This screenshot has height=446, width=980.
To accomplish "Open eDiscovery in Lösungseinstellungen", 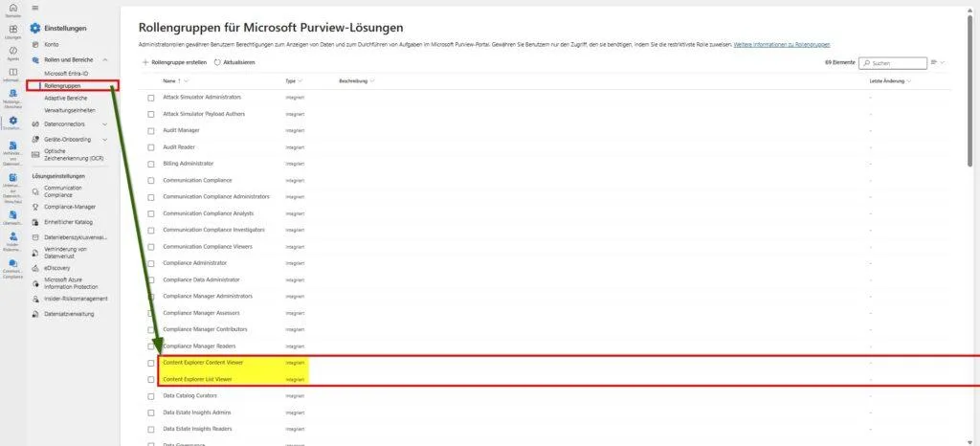I will (57, 269).
